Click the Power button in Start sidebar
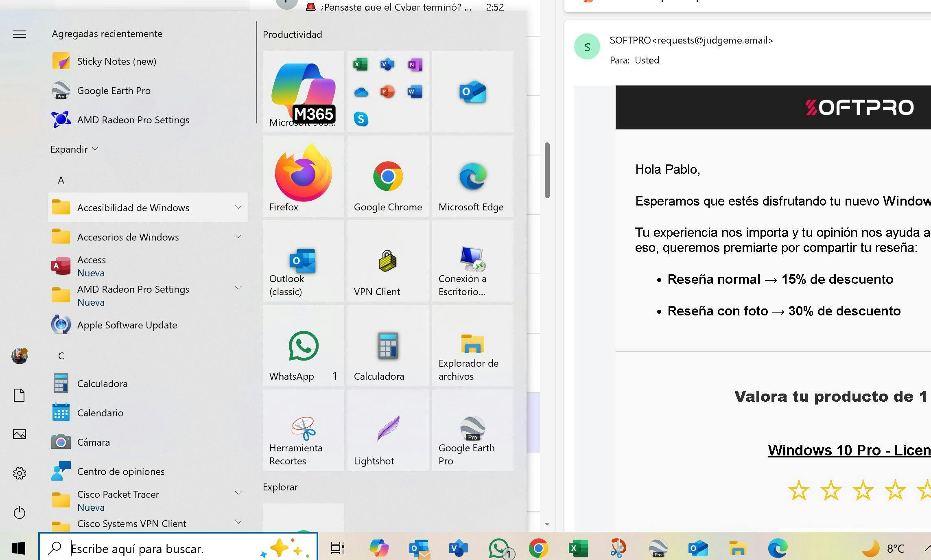Image resolution: width=931 pixels, height=560 pixels. (x=20, y=512)
